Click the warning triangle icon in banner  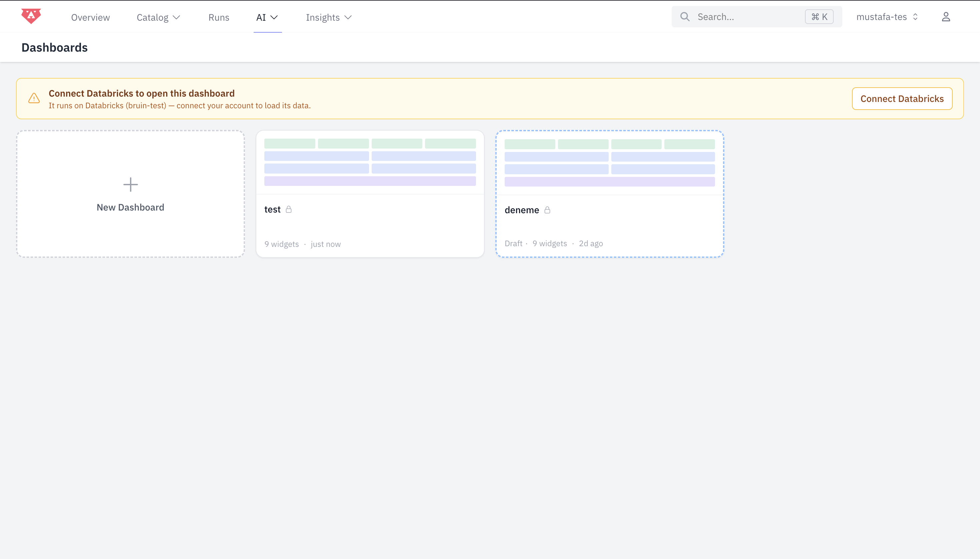(34, 98)
